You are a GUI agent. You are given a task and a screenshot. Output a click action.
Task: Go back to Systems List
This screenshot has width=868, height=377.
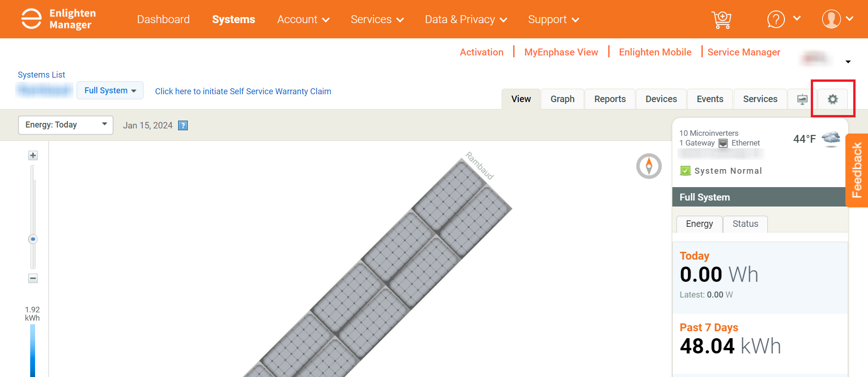42,75
